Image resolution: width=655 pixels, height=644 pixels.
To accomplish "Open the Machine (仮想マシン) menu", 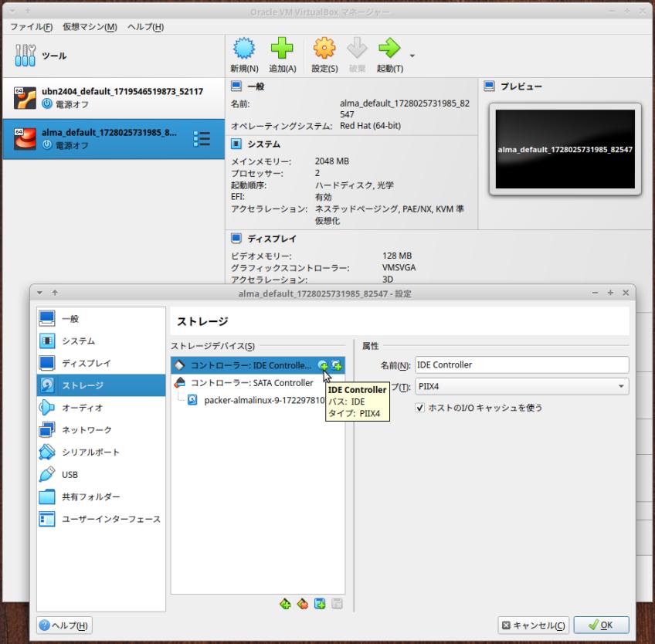I will click(x=90, y=27).
